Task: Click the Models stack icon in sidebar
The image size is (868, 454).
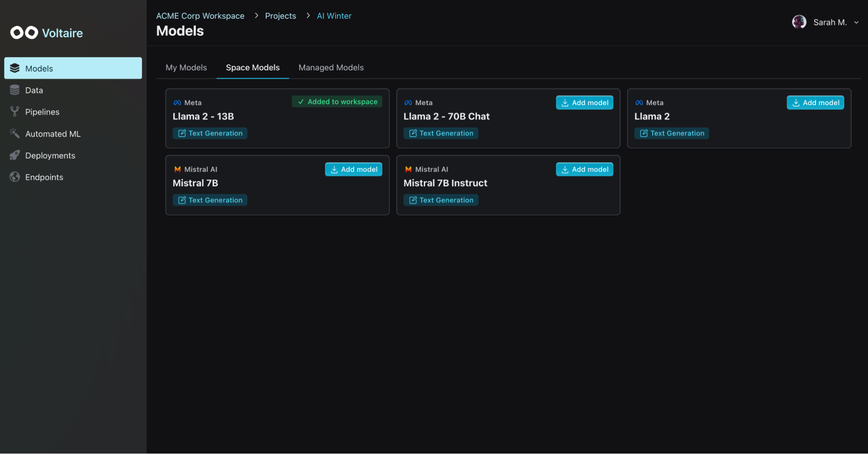Action: click(x=15, y=68)
